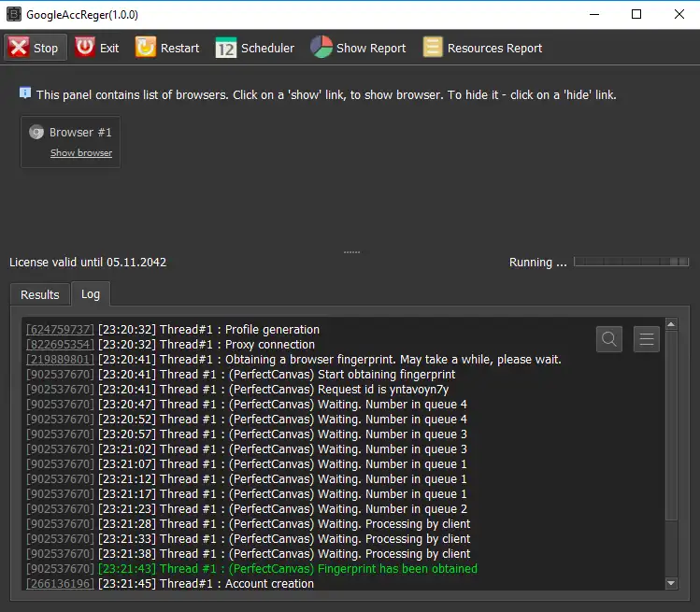Click 'License valid until 05.11.2042' text
This screenshot has width=700, height=612.
point(88,262)
